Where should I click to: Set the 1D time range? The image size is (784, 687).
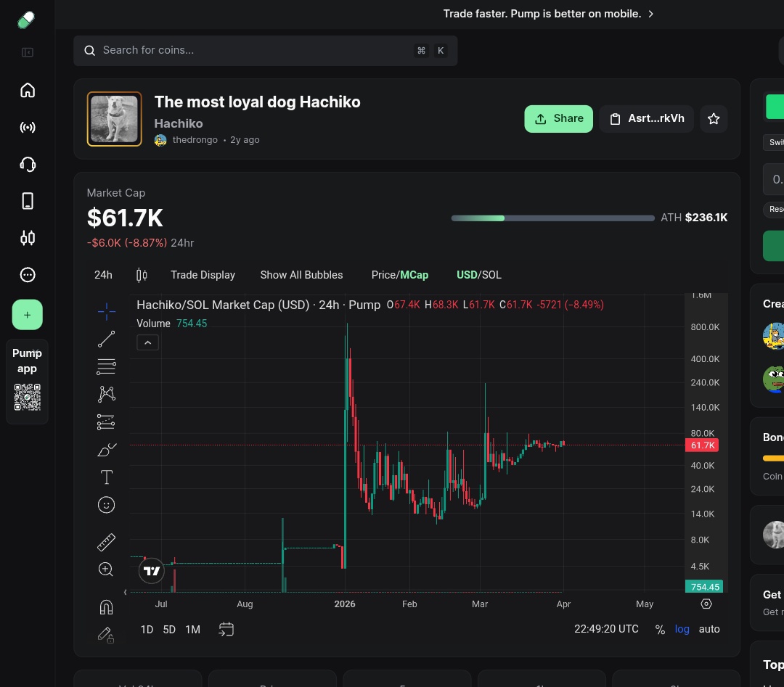coord(147,630)
